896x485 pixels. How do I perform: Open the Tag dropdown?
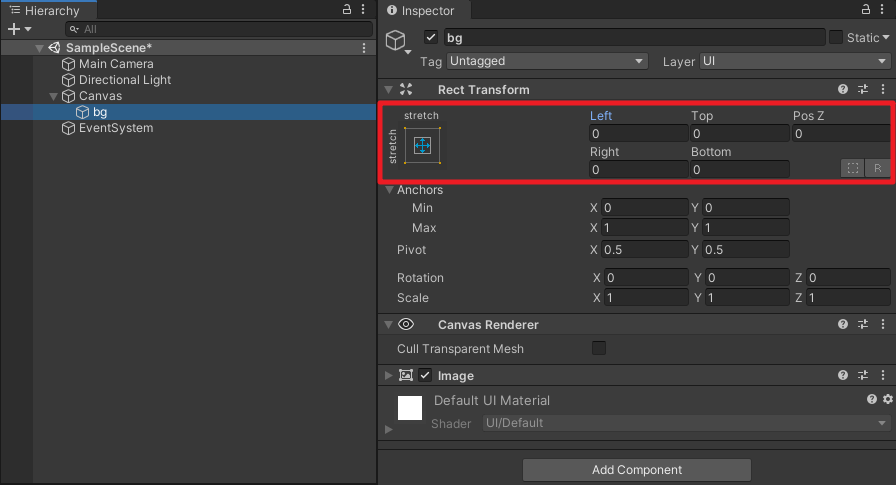pos(547,61)
